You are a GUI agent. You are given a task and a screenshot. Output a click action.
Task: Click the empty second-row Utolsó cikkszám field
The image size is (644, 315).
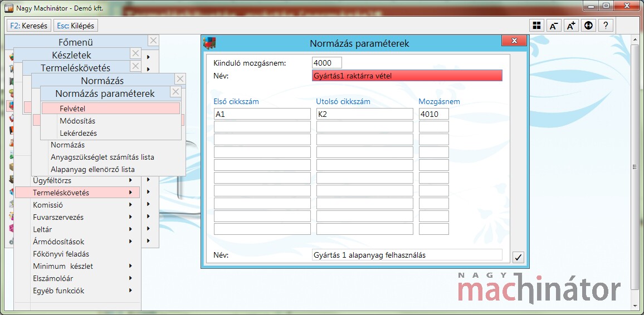click(365, 127)
